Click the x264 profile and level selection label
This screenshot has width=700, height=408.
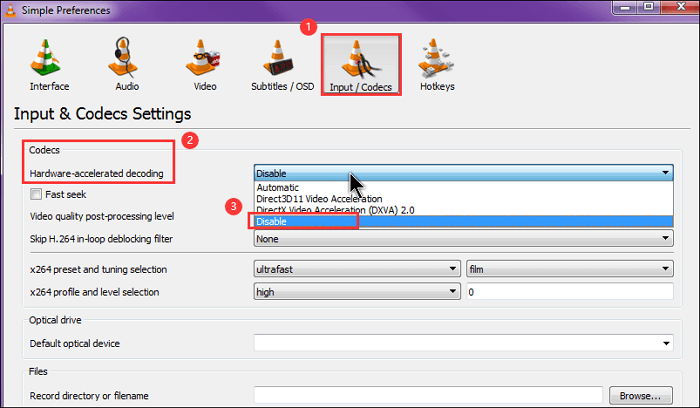(94, 292)
